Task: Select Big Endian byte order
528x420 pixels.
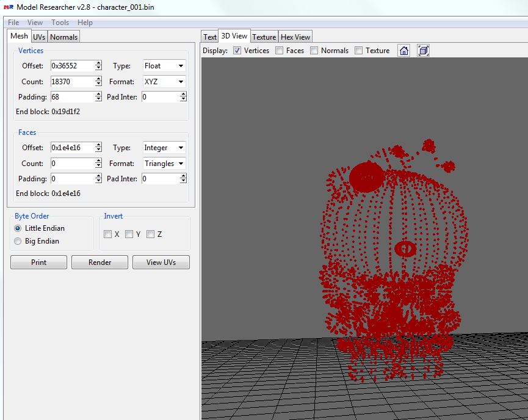Action: pos(18,241)
